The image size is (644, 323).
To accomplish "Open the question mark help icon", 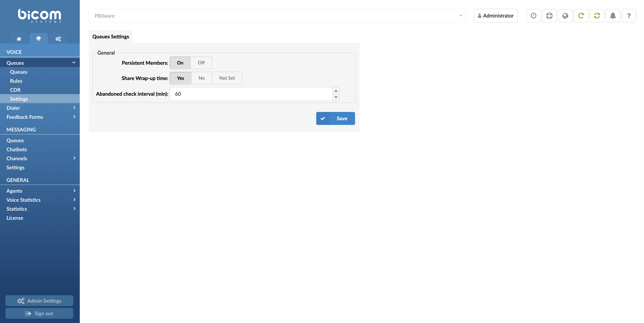I will 629,16.
